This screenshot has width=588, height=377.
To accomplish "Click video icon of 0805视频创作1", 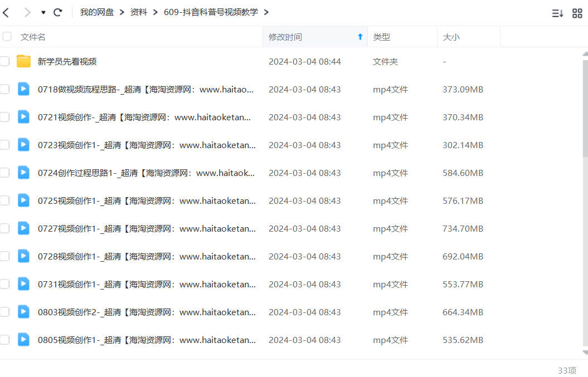I will [23, 340].
